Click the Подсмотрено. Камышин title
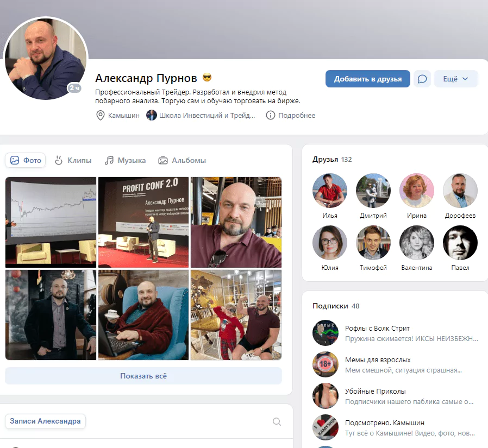The image size is (488, 448). pos(385,422)
